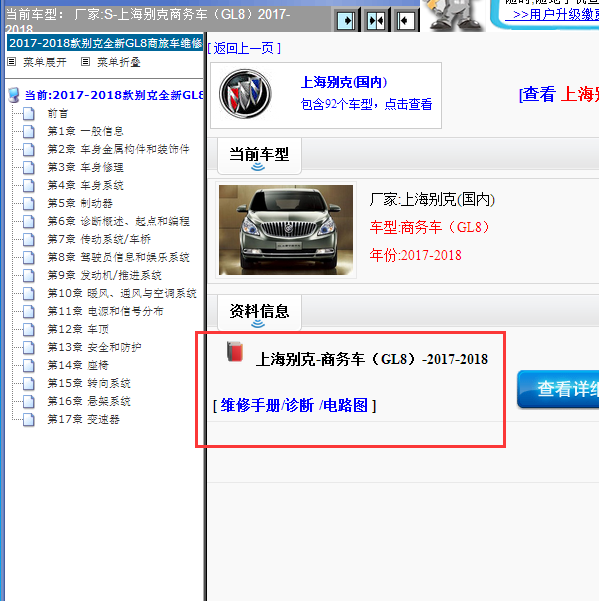599x601 pixels.
Task: Click document icon beside 第1章 一般信息
Action: point(29,132)
